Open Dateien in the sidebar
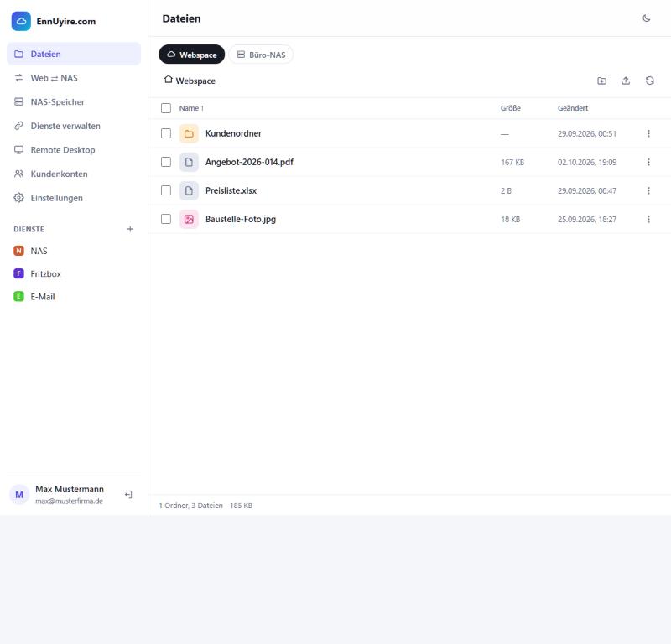The height and width of the screenshot is (644, 671). tap(74, 54)
